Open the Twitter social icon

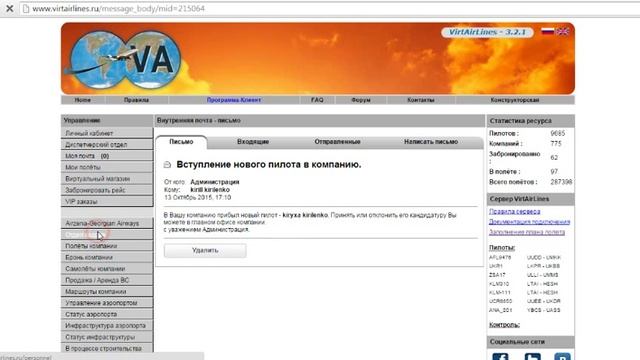click(532, 357)
